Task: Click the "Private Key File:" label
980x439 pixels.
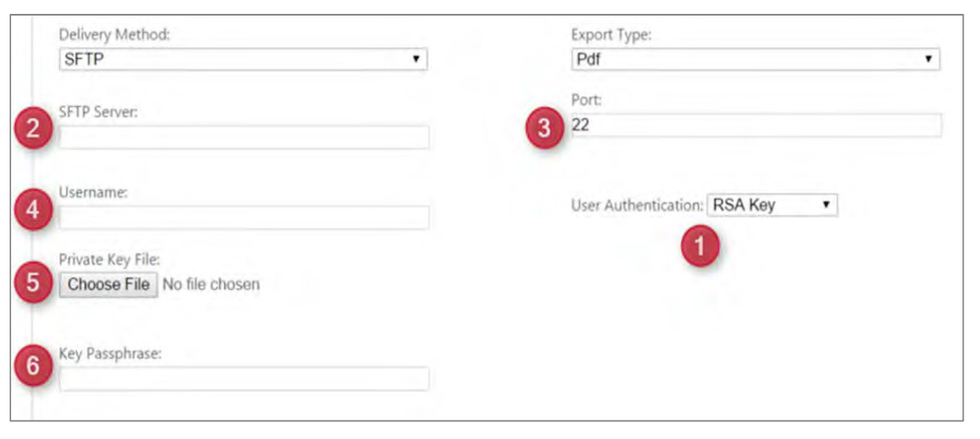Action: 110,260
